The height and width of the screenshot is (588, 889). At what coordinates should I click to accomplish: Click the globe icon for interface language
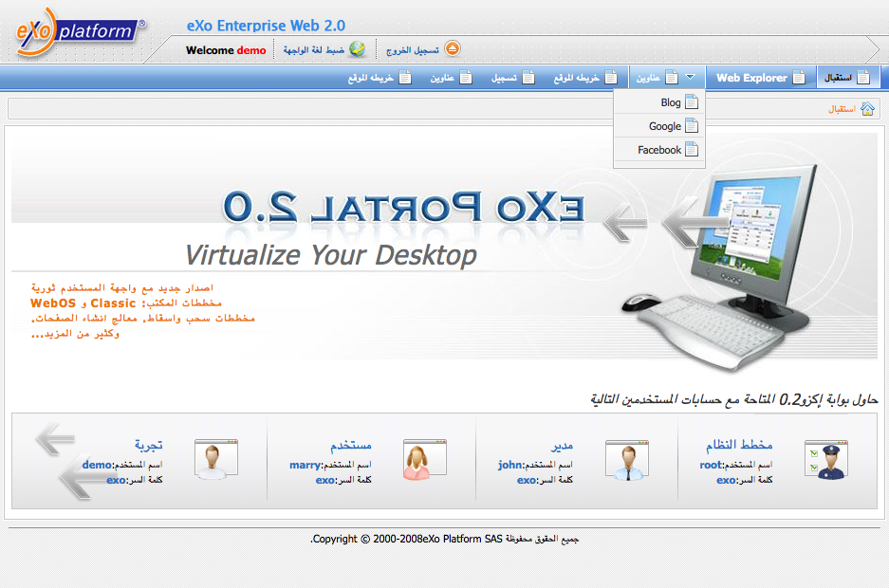(x=357, y=49)
